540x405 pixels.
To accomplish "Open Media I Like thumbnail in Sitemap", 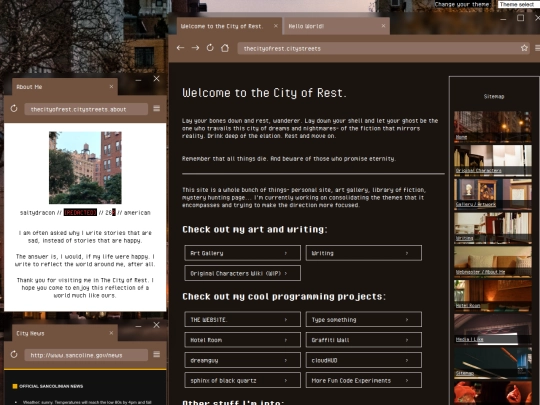I will click(x=492, y=329).
